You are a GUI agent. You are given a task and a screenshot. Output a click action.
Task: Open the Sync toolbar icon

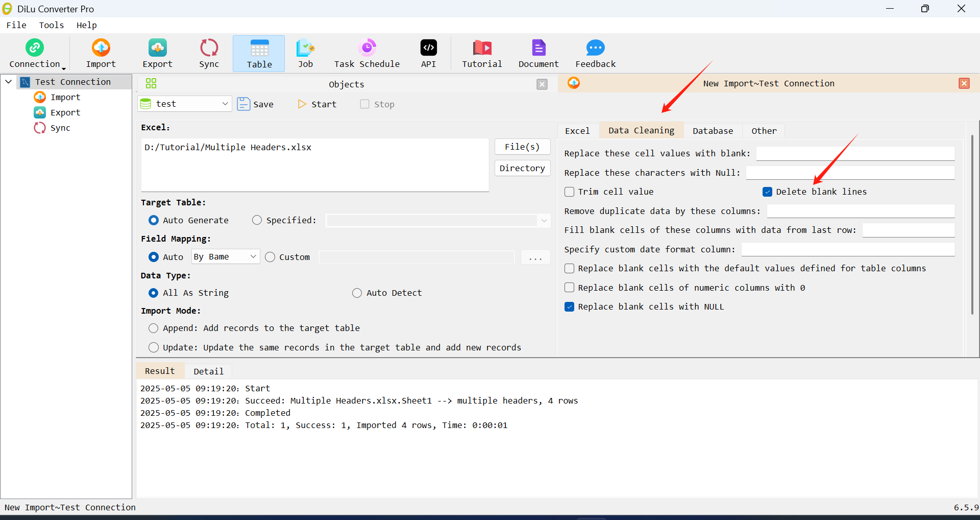[209, 48]
